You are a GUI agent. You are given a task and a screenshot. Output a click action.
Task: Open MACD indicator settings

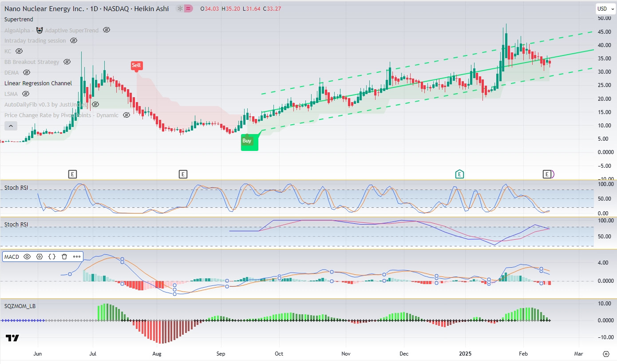40,257
